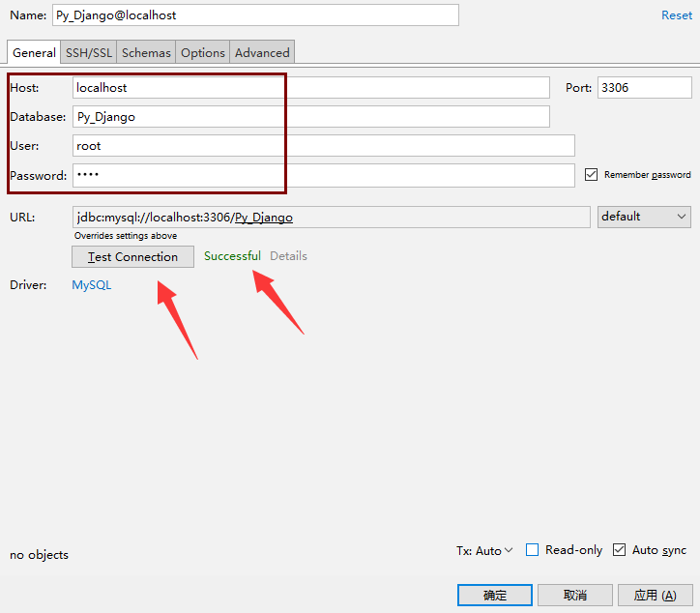
Task: Switch to the General tab
Action: point(34,52)
